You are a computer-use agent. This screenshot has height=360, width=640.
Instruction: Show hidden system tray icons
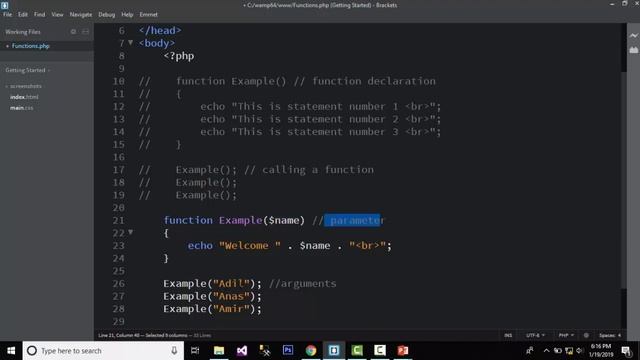pyautogui.click(x=547, y=351)
